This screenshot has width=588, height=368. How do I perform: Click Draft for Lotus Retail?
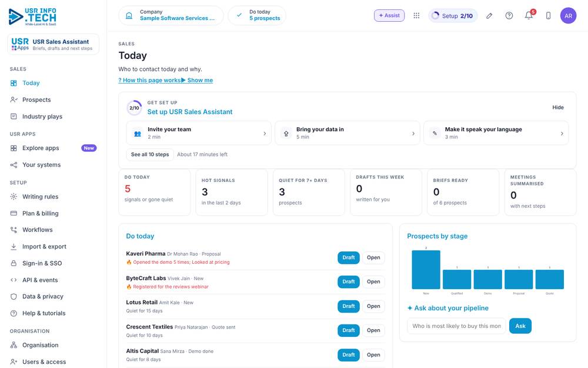348,306
